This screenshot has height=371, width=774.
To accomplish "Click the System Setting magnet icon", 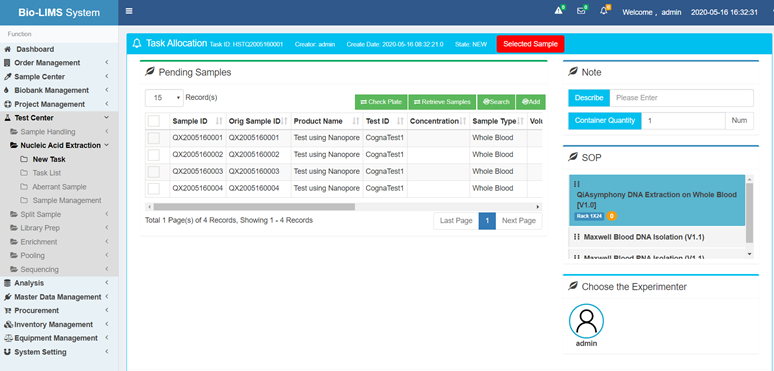I will pos(7,352).
